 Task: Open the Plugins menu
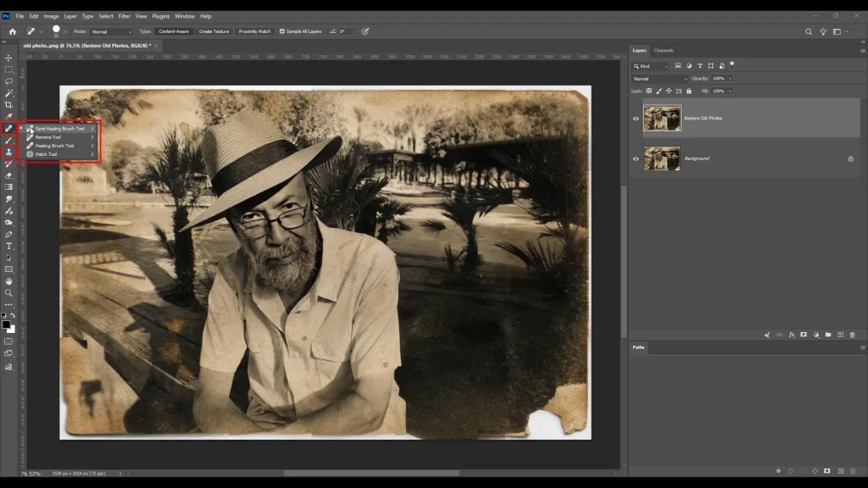pyautogui.click(x=160, y=16)
